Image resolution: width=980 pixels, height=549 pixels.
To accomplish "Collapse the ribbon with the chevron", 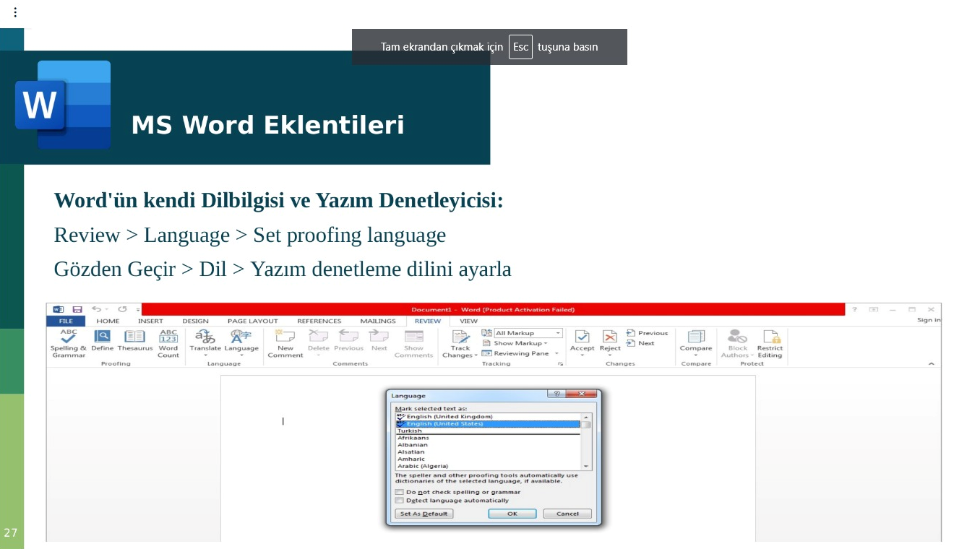I will coord(931,364).
